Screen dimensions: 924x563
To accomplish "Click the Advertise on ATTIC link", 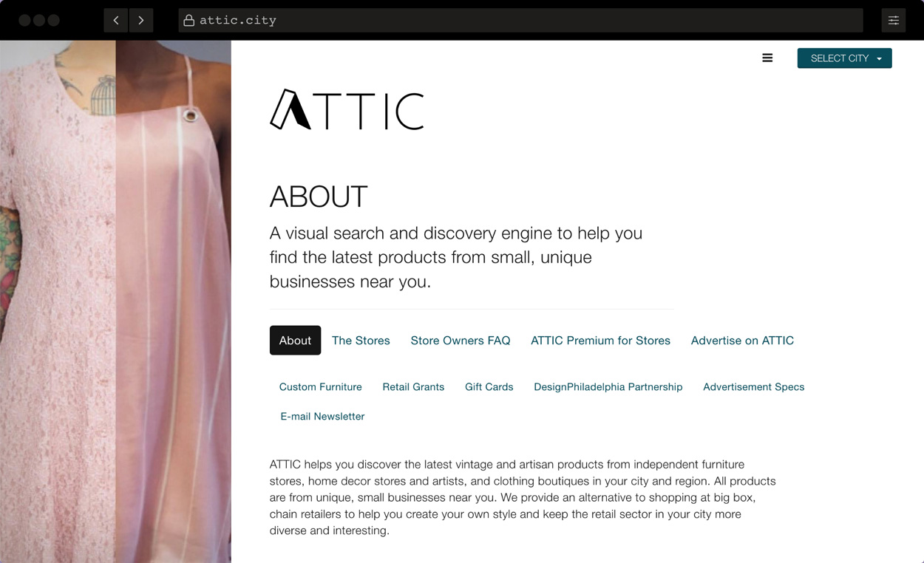I will [x=742, y=340].
